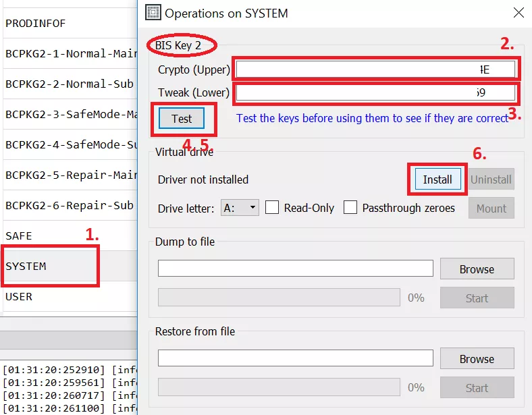Click the Operations on SYSTEM window icon
This screenshot has height=415, width=532.
153,13
